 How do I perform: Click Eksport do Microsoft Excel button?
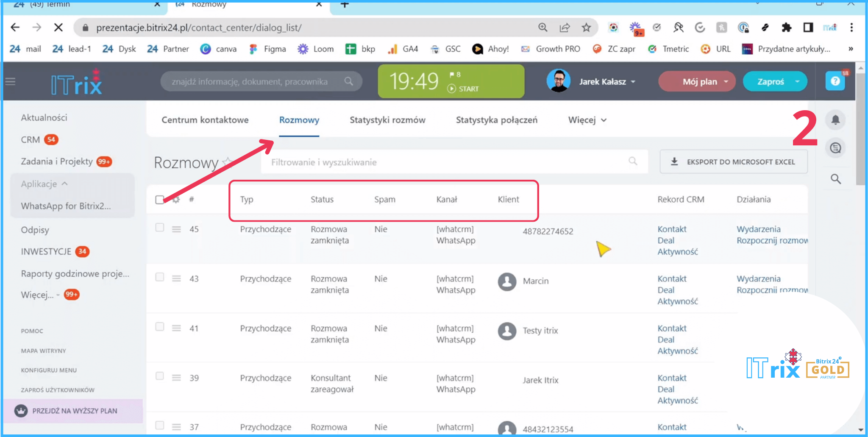point(733,162)
